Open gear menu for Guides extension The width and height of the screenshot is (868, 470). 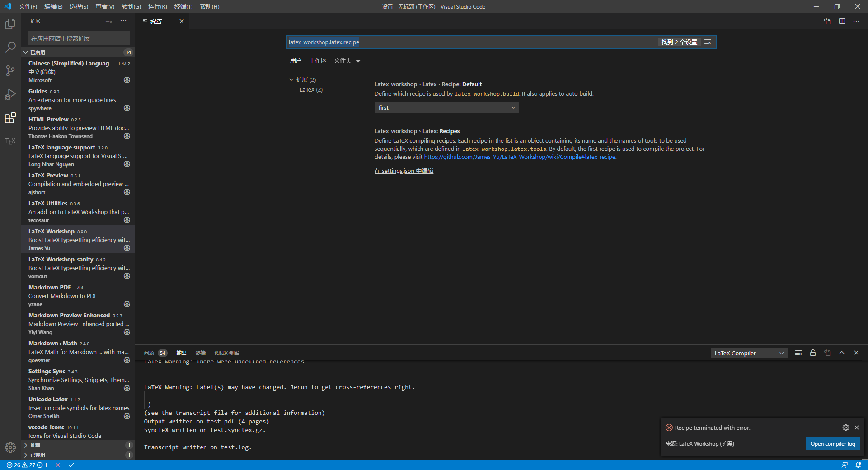click(127, 108)
